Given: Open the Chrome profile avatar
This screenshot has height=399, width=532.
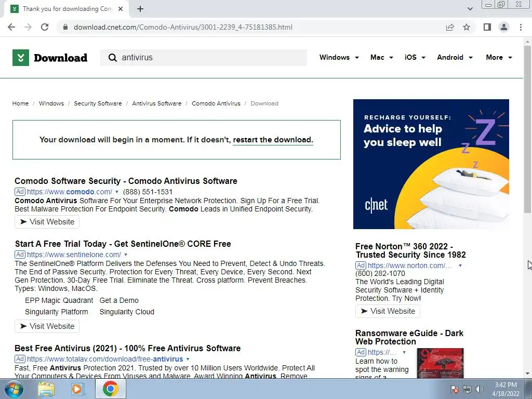Looking at the screenshot, I should click(504, 27).
